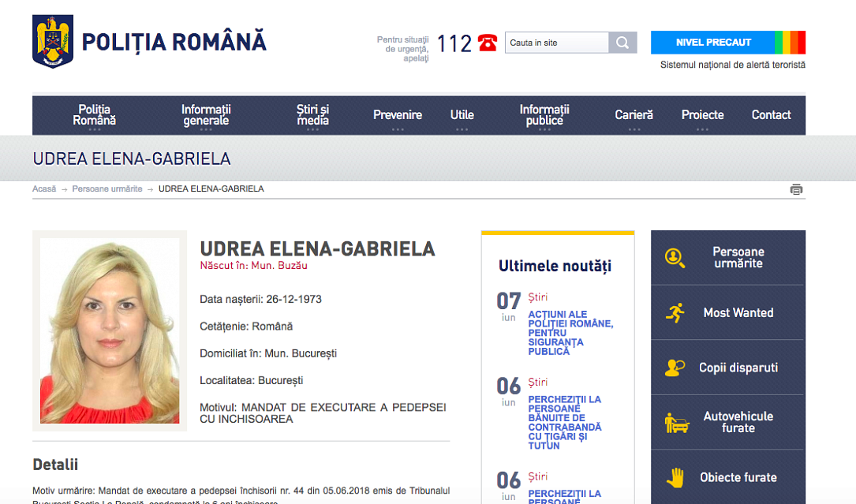Click the NIVEL PRECAUT alert button
The height and width of the screenshot is (504, 856).
click(713, 43)
